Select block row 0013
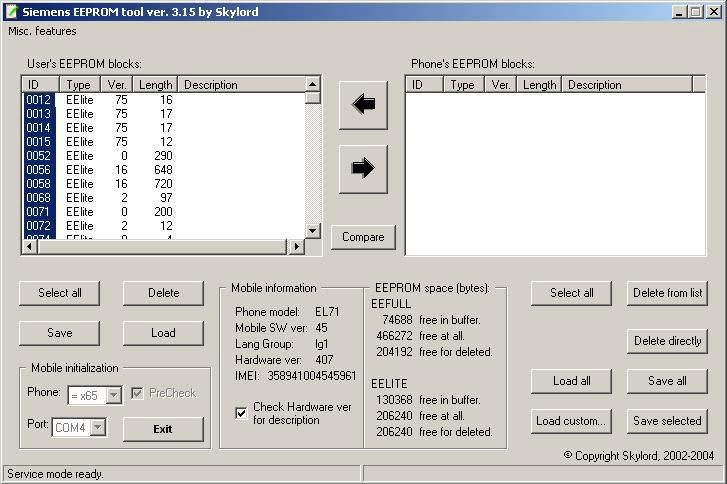 click(x=164, y=114)
